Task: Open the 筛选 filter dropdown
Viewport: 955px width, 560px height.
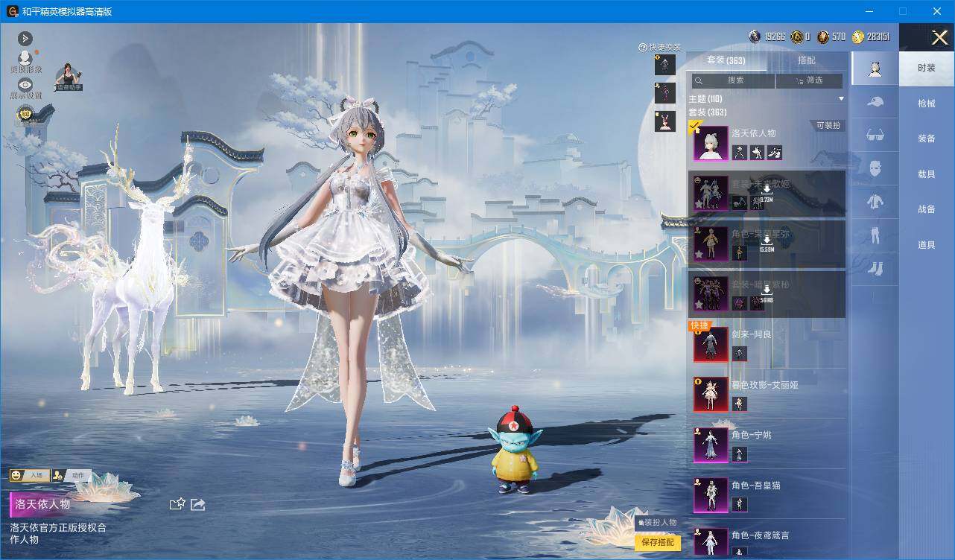Action: pyautogui.click(x=809, y=80)
